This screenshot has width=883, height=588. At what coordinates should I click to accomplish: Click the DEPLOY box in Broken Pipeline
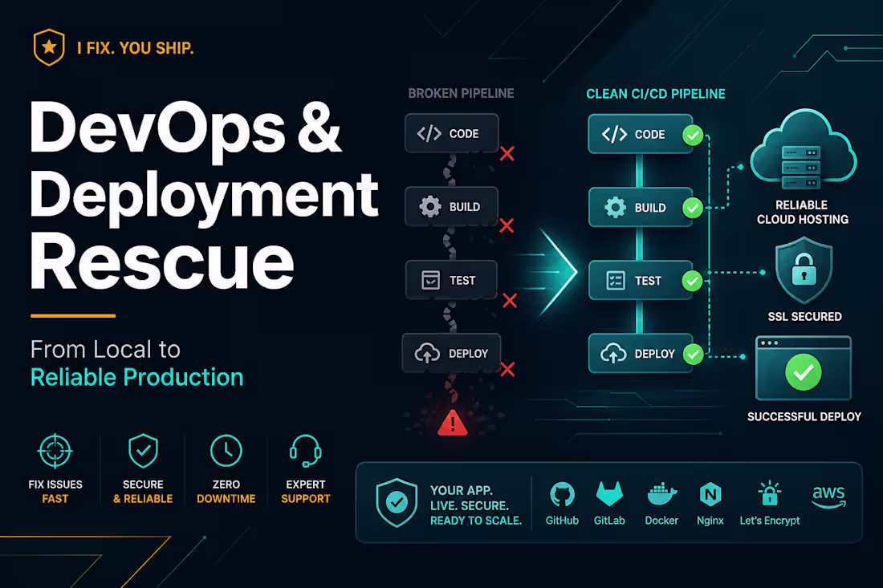[x=452, y=353]
